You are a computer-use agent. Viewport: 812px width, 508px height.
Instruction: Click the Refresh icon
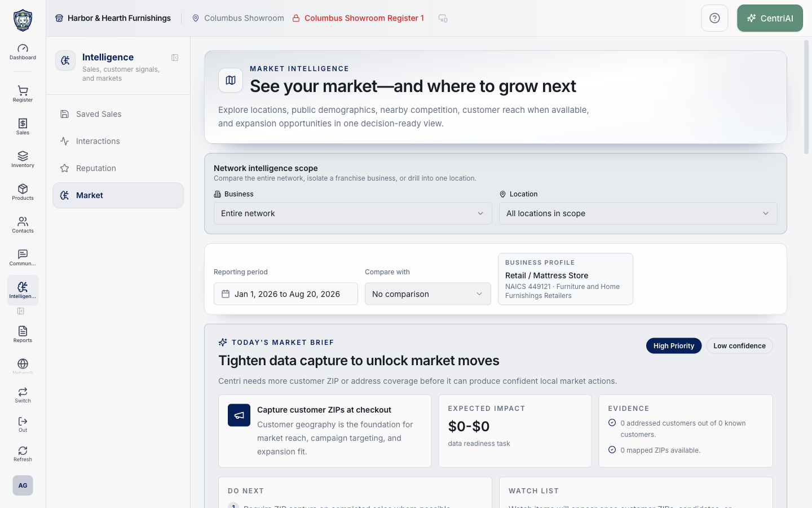coord(23,454)
